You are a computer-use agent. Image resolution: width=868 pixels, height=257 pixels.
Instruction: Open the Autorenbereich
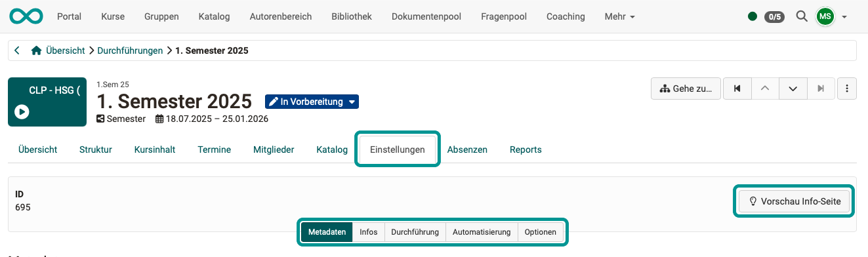pos(281,16)
